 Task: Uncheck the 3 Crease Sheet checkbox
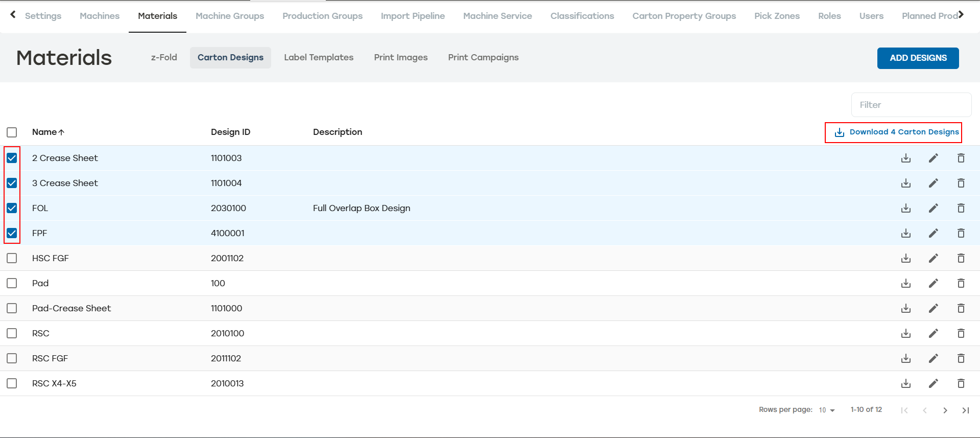pos(12,183)
